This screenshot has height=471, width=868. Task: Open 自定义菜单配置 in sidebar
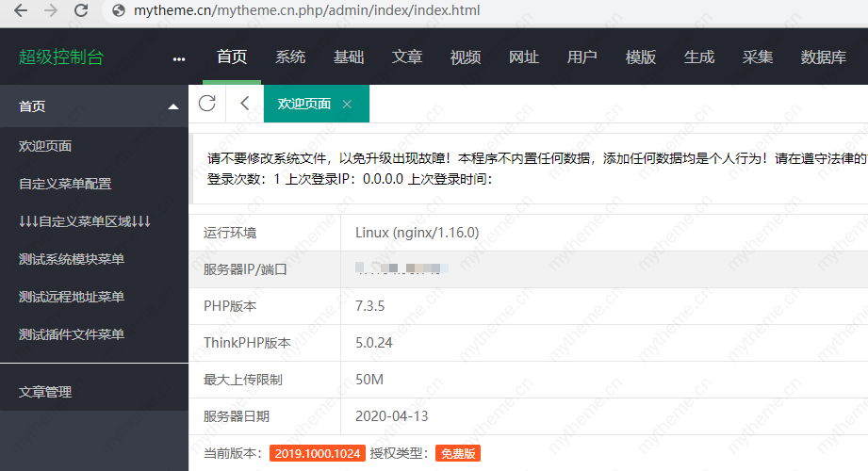click(x=65, y=184)
